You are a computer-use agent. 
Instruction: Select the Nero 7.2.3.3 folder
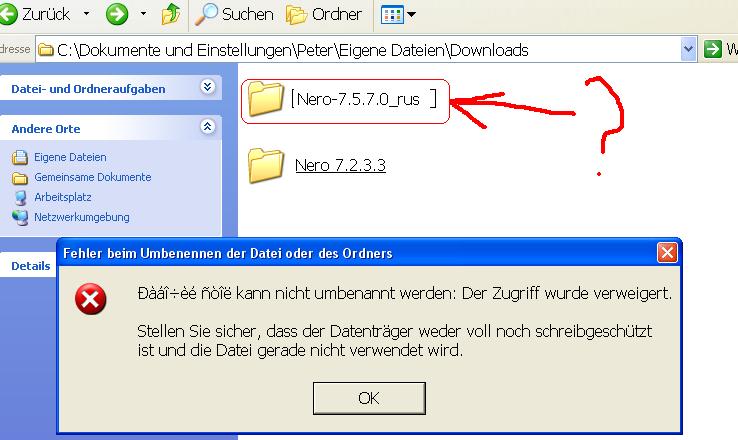pyautogui.click(x=317, y=165)
